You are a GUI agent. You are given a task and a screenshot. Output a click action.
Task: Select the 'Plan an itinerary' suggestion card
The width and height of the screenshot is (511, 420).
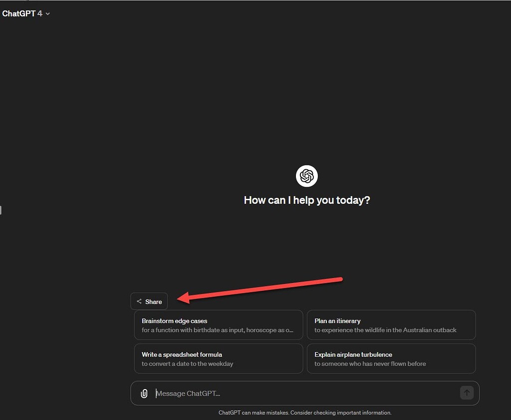click(391, 325)
